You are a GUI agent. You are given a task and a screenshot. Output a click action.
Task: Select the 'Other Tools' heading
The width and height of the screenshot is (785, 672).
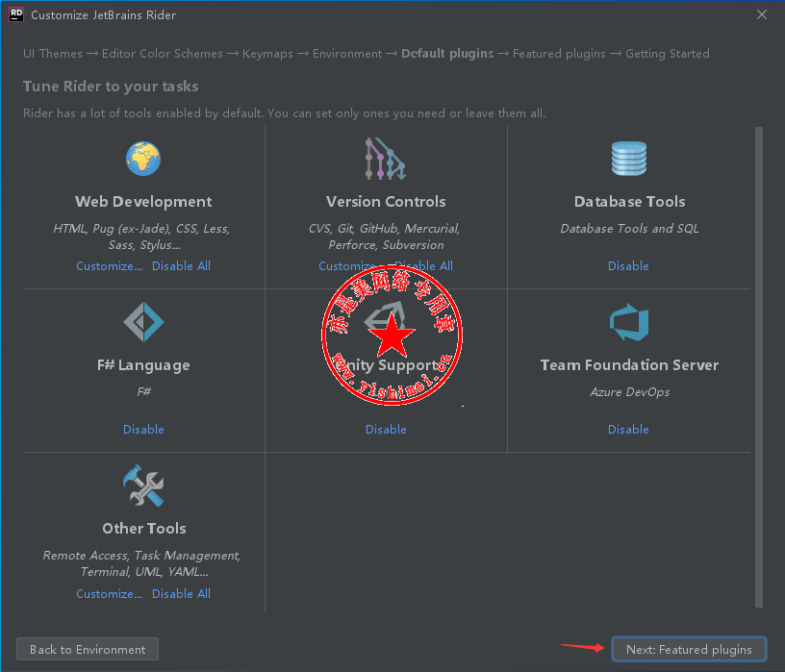pyautogui.click(x=144, y=529)
